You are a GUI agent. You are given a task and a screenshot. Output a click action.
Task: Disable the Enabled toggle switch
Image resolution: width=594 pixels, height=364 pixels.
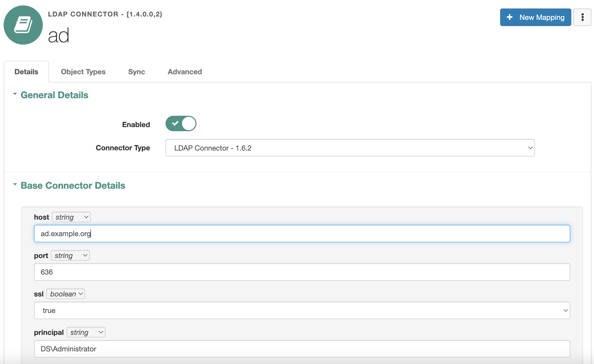(x=181, y=124)
